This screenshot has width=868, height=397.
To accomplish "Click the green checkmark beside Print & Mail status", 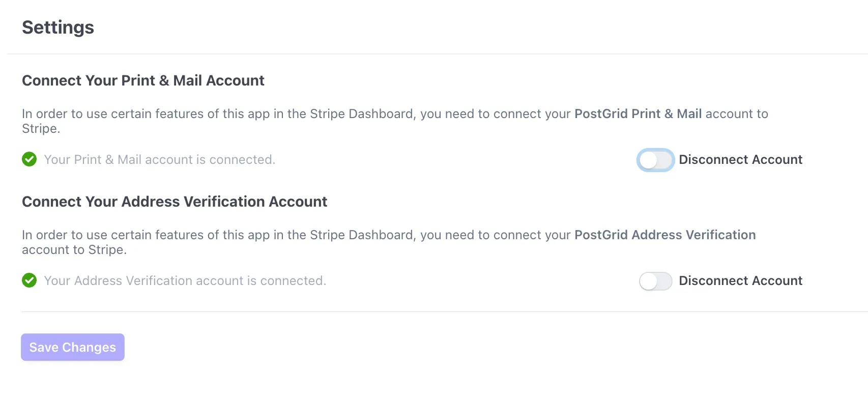I will coord(29,159).
